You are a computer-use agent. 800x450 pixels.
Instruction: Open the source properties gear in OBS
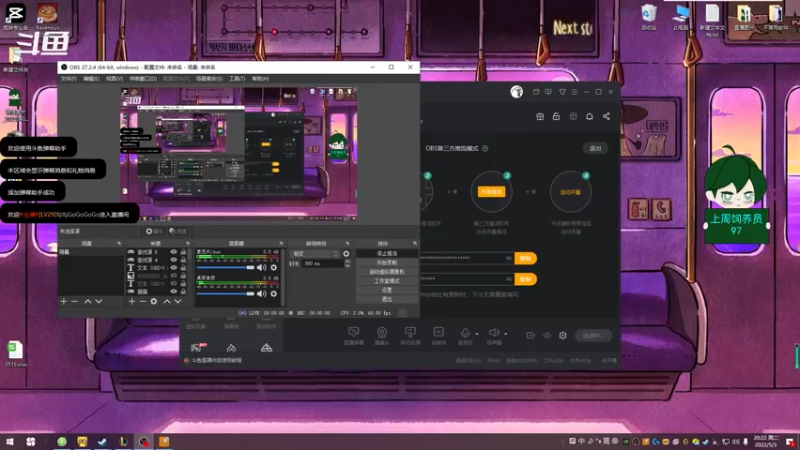click(154, 231)
